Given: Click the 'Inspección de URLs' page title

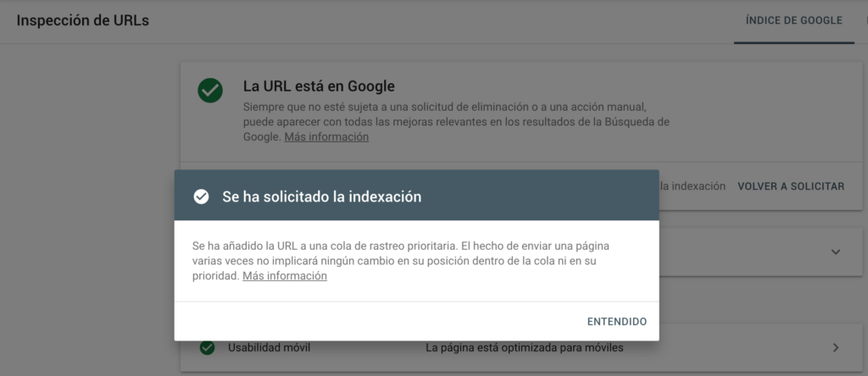Looking at the screenshot, I should tap(82, 20).
